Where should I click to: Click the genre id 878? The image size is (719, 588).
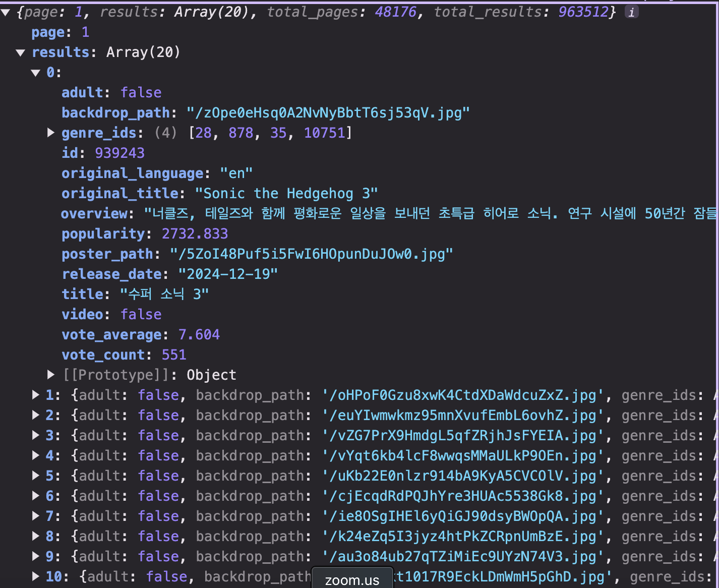pos(241,133)
